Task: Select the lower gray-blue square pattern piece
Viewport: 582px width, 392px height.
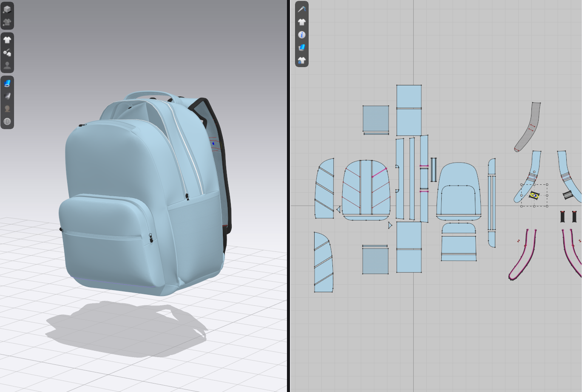Action: [x=375, y=261]
